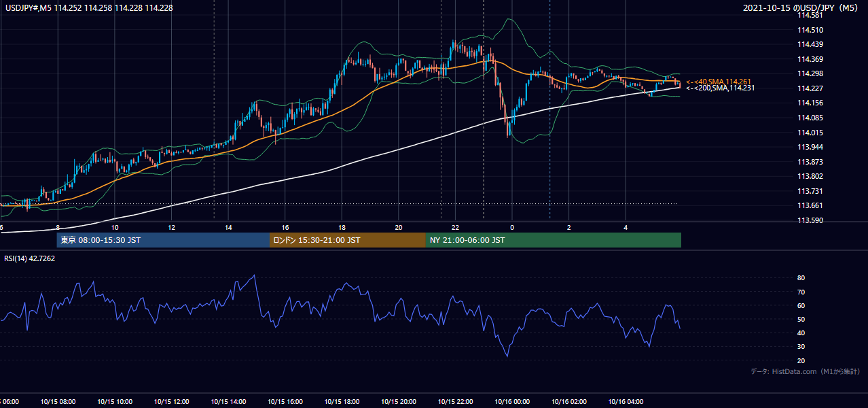Click RSI axis level 20
This screenshot has height=408, width=868.
tap(801, 360)
